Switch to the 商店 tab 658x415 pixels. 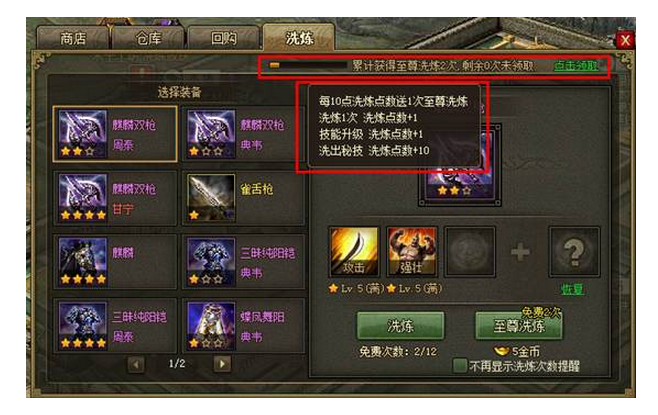[73, 39]
